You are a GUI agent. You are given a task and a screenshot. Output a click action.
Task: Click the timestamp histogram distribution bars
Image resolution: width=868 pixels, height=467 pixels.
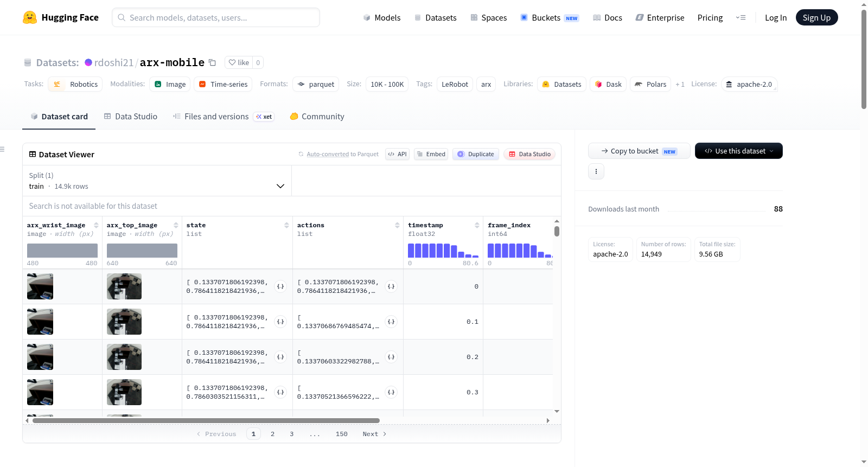click(443, 251)
